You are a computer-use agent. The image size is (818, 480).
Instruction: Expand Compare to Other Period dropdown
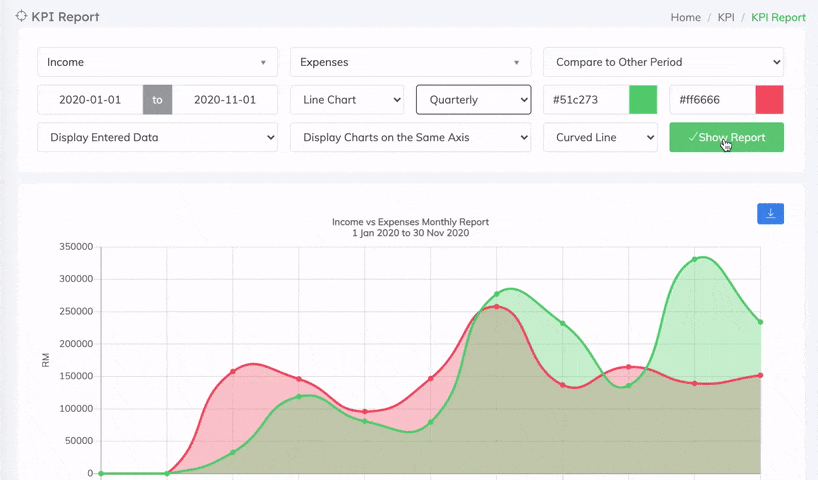(x=663, y=62)
